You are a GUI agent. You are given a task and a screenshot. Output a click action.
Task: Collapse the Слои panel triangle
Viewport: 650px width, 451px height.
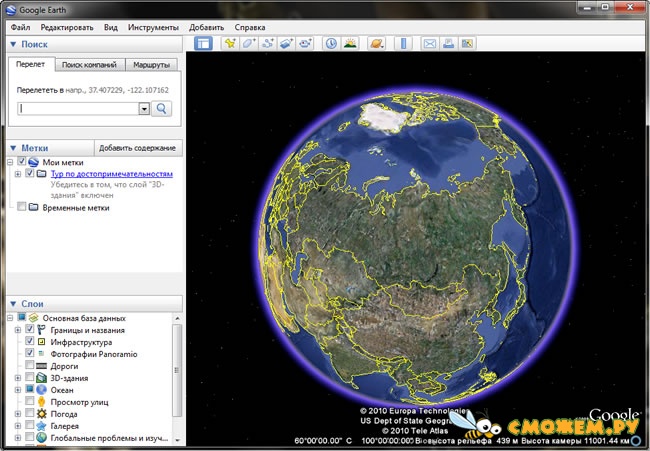(x=13, y=304)
